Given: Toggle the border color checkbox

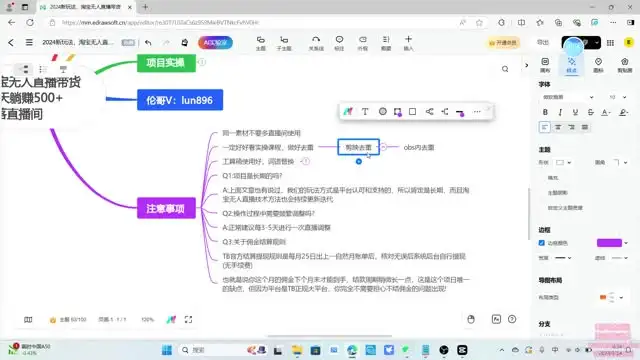Looking at the screenshot, I should (542, 243).
